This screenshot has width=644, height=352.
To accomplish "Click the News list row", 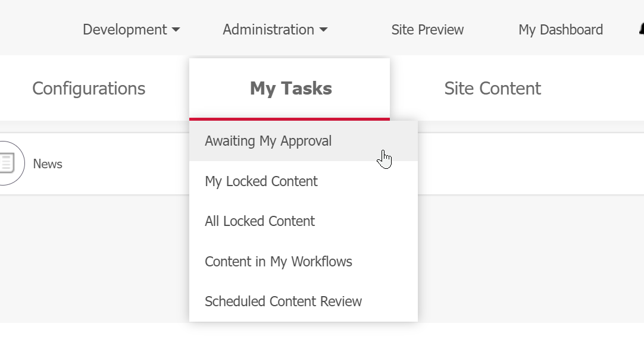I will click(89, 164).
